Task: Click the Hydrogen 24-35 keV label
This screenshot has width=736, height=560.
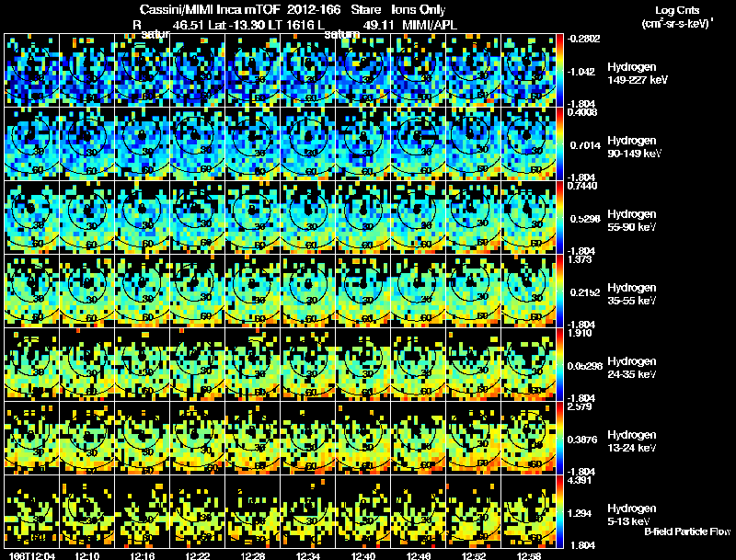Action: [632, 368]
